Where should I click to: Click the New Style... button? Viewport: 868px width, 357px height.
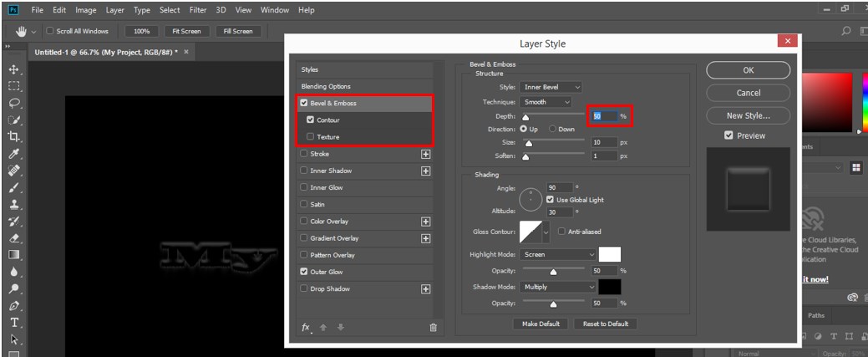pos(749,116)
